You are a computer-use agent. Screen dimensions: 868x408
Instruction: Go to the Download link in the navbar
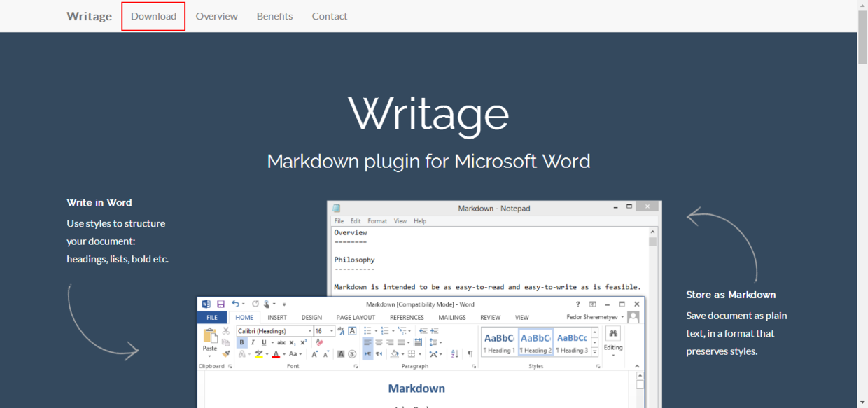(153, 16)
